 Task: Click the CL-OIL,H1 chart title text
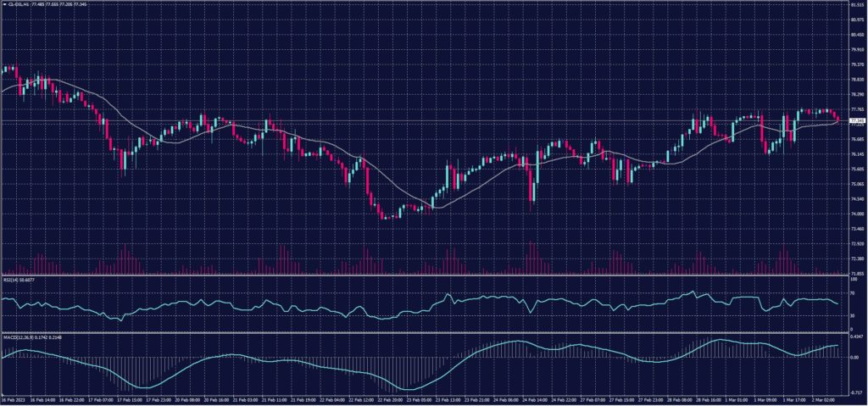coord(19,3)
